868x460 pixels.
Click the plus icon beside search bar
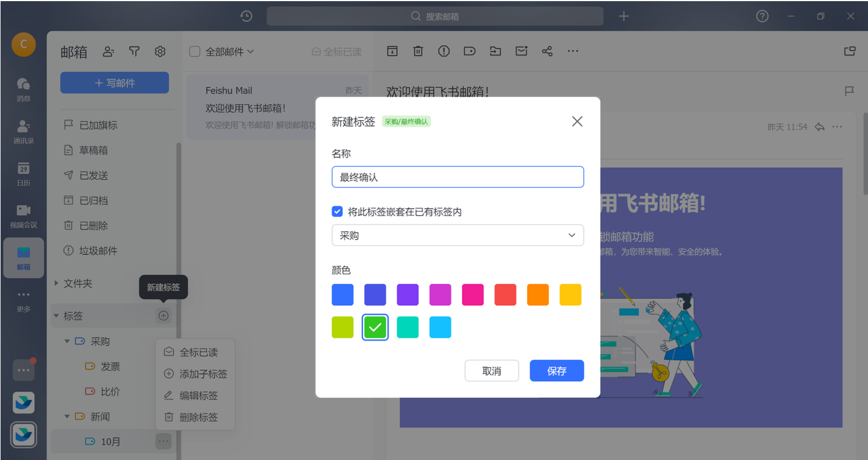click(624, 16)
